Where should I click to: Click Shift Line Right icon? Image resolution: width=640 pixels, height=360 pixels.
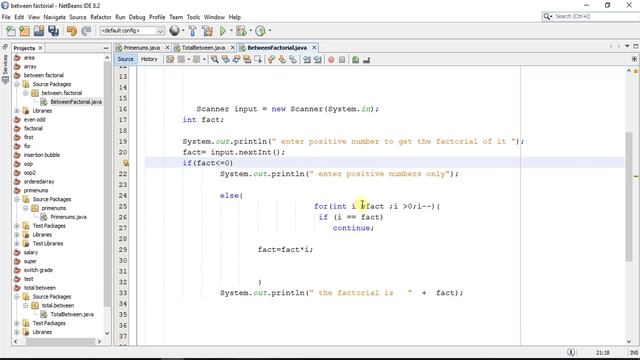pos(318,60)
